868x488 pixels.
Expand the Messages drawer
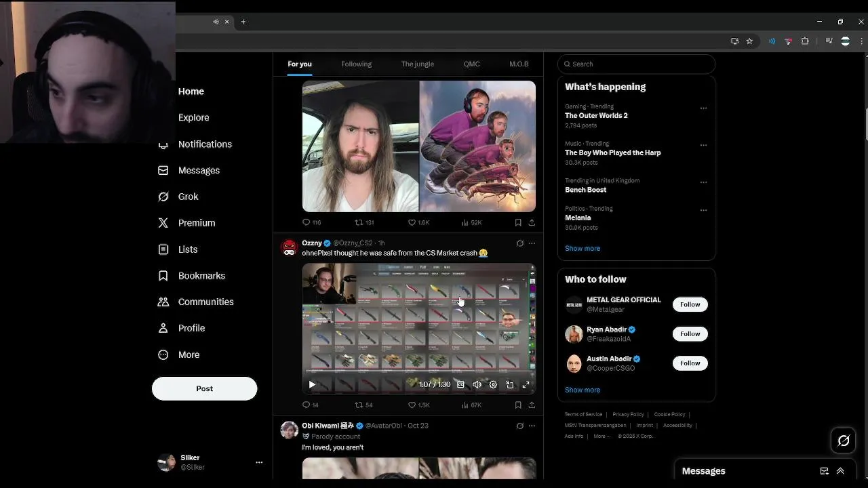coord(840,471)
